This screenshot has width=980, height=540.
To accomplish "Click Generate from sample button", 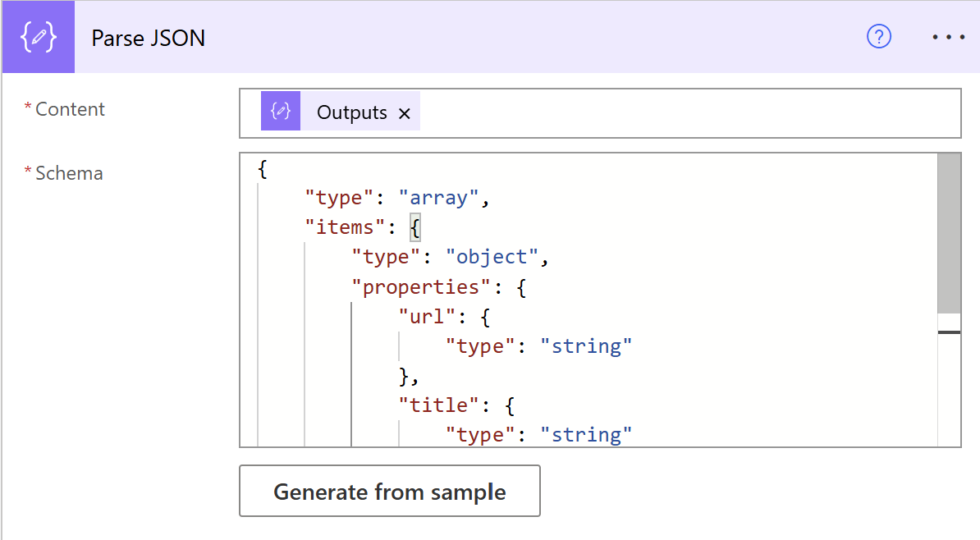I will (389, 492).
